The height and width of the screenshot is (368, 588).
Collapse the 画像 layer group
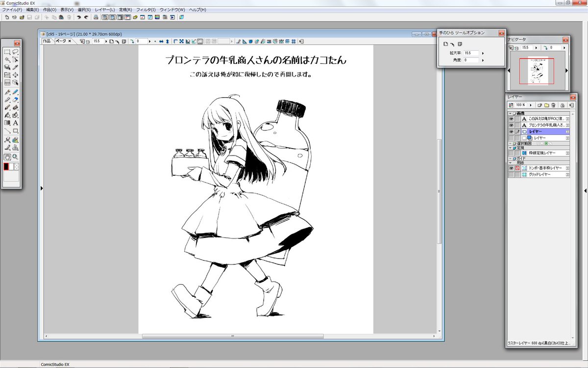(x=510, y=113)
